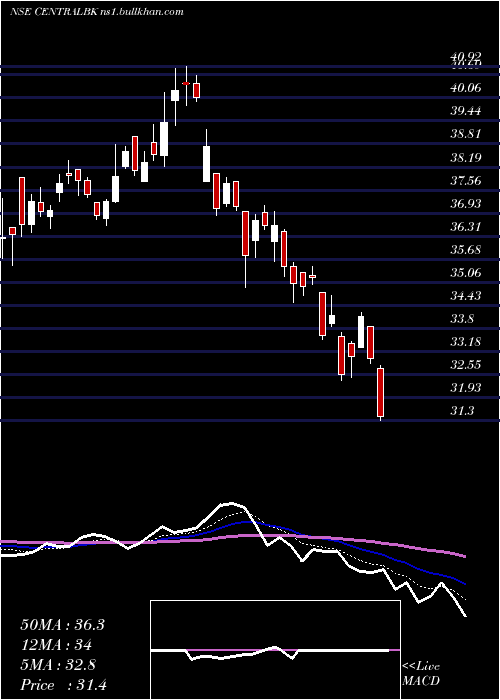Click the 31.93 price axis label

pyautogui.click(x=466, y=388)
